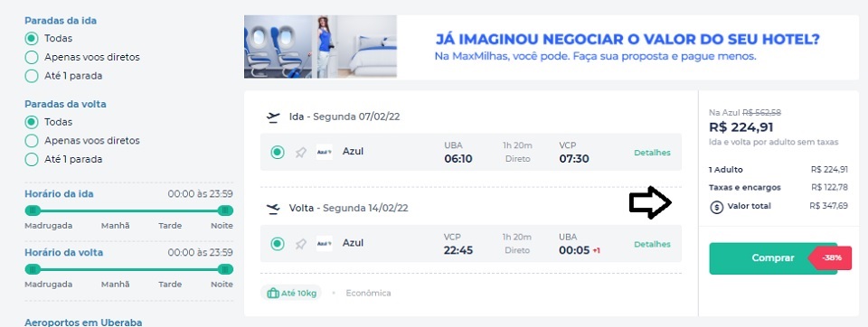Click right handle of Horário da volta slider

pyautogui.click(x=225, y=269)
